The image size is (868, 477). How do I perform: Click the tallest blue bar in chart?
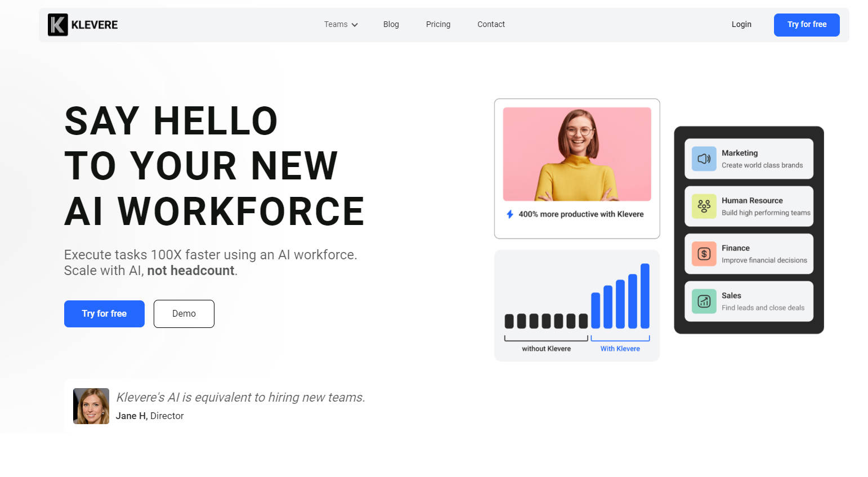click(x=645, y=296)
